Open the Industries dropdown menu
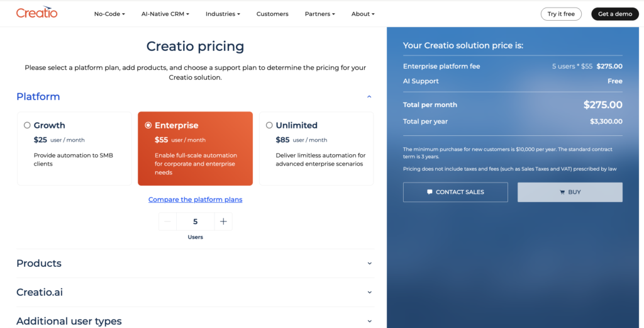Viewport: 644px width, 328px height. pyautogui.click(x=223, y=14)
